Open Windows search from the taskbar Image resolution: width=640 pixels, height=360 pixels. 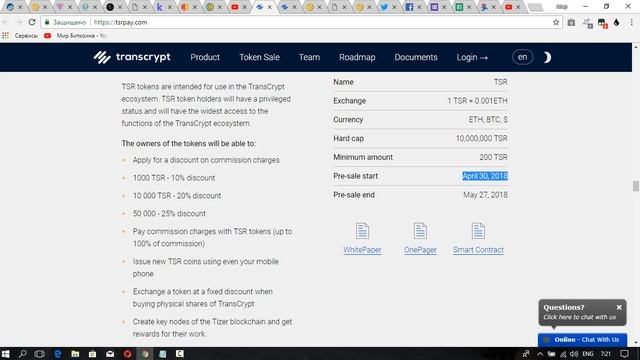coord(22,353)
